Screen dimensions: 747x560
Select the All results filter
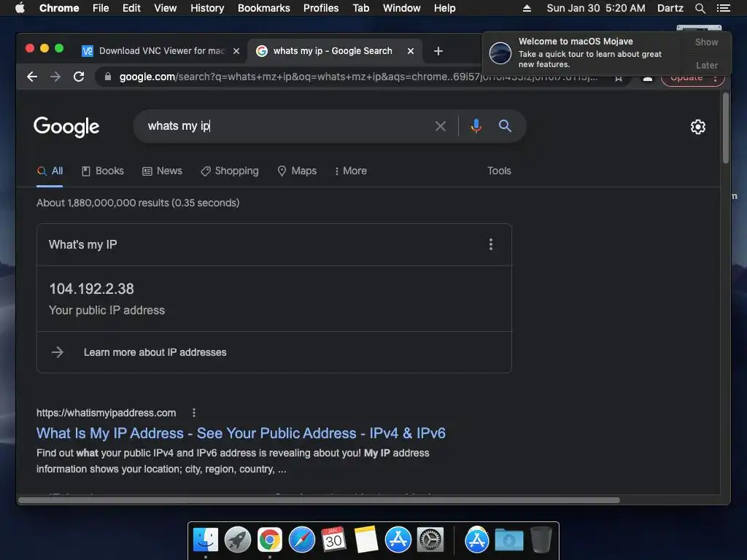point(50,171)
